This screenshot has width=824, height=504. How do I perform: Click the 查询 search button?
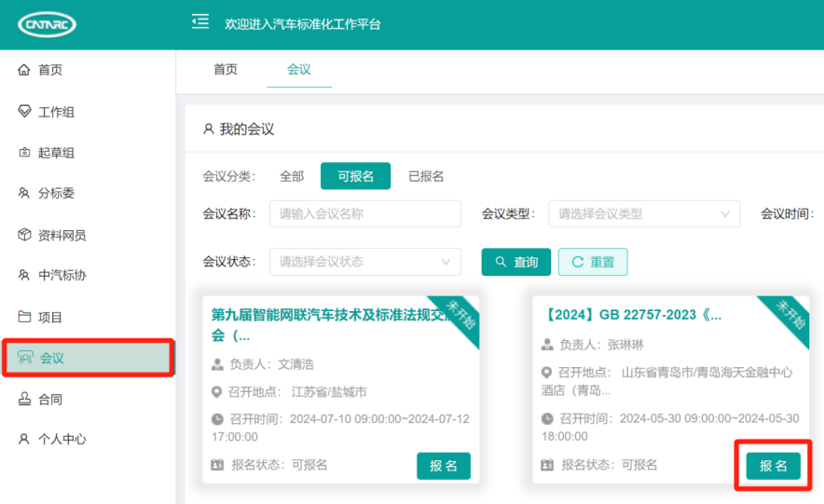[x=516, y=262]
